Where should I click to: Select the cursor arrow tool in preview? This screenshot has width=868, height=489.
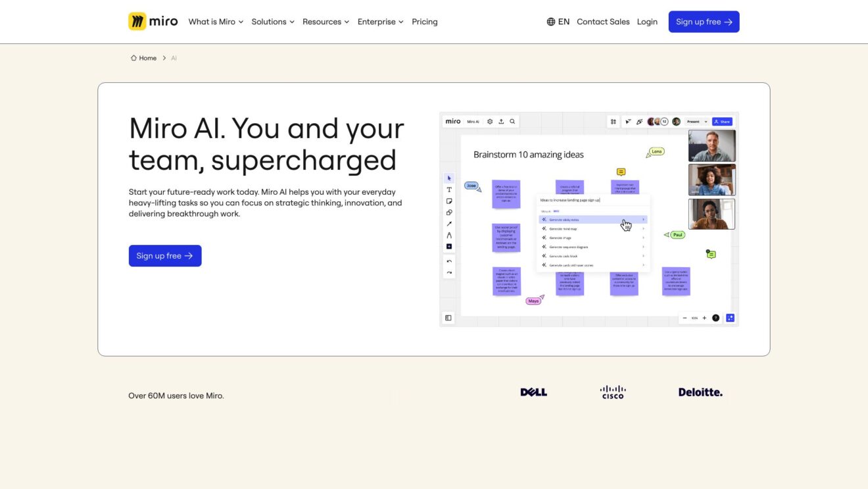449,178
